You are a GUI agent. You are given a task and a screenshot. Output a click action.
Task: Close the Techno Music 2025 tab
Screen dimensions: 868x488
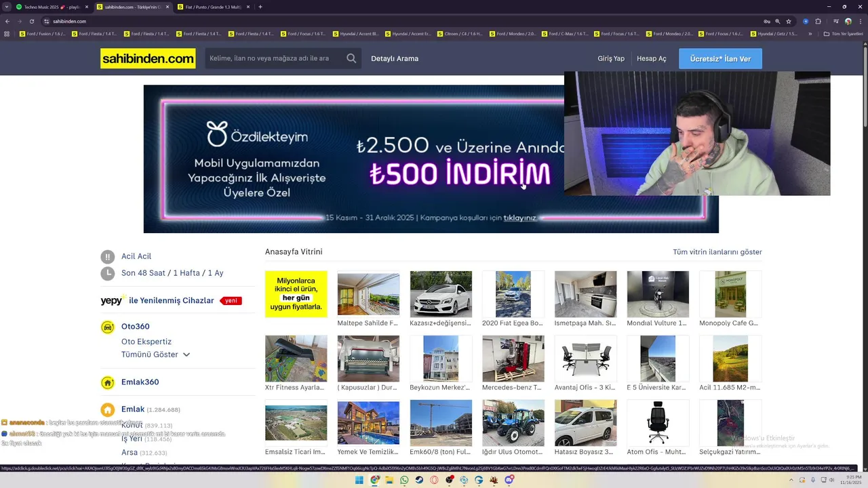(86, 7)
